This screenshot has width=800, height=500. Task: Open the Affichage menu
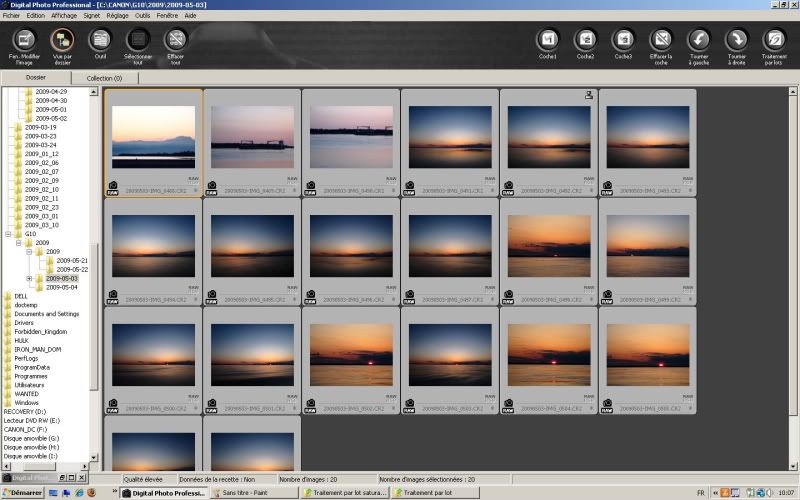[64, 16]
